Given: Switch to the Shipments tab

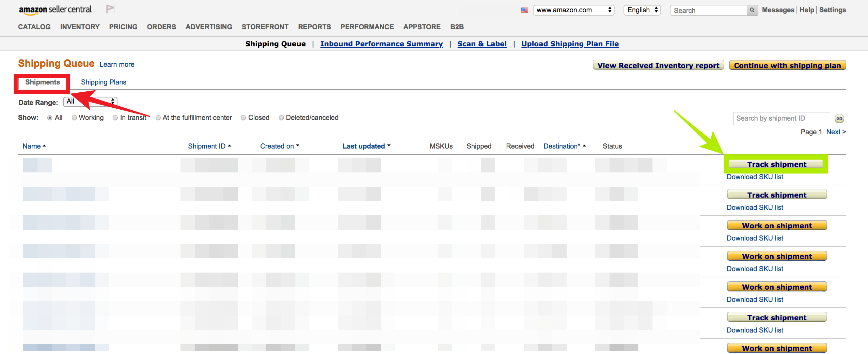Looking at the screenshot, I should [x=43, y=82].
